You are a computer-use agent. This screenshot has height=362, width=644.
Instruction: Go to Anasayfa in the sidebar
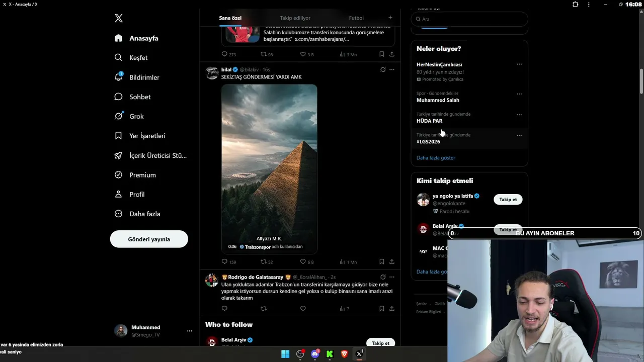click(x=136, y=38)
